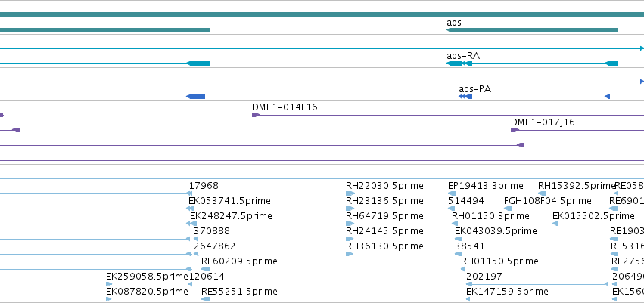644x303 pixels.
Task: Select the DME1-014L16 clone label
Action: click(x=285, y=107)
